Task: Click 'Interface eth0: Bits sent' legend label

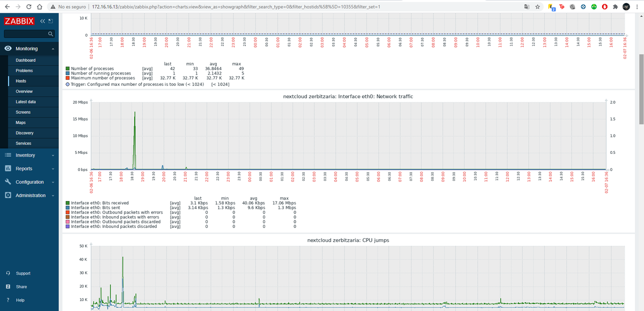Action: [94, 208]
